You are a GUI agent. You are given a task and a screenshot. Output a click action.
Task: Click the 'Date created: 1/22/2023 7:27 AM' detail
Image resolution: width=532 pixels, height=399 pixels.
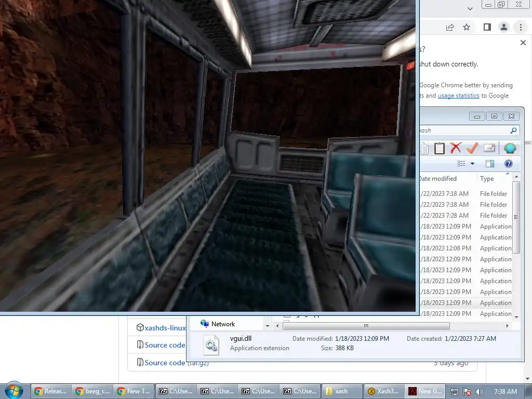click(451, 339)
